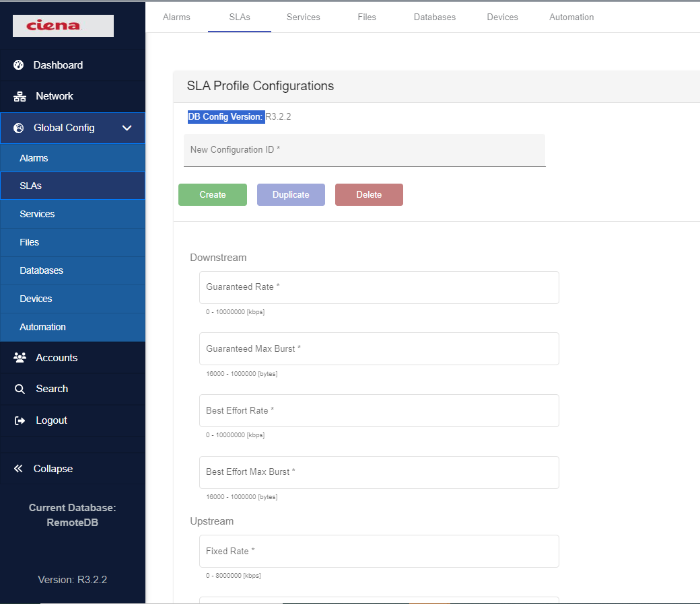The height and width of the screenshot is (604, 700).
Task: Click Version: R3.2.2 sidebar text
Action: coord(72,580)
